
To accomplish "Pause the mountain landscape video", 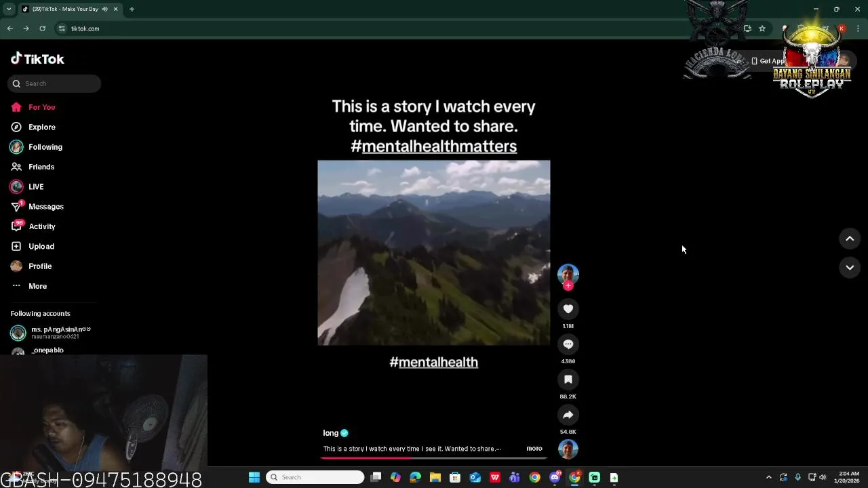I will pyautogui.click(x=434, y=253).
